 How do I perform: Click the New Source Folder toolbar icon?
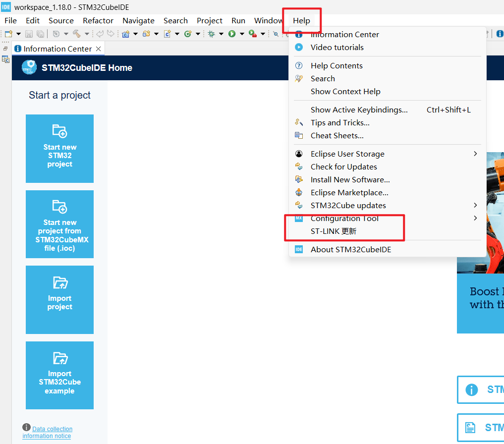[147, 34]
